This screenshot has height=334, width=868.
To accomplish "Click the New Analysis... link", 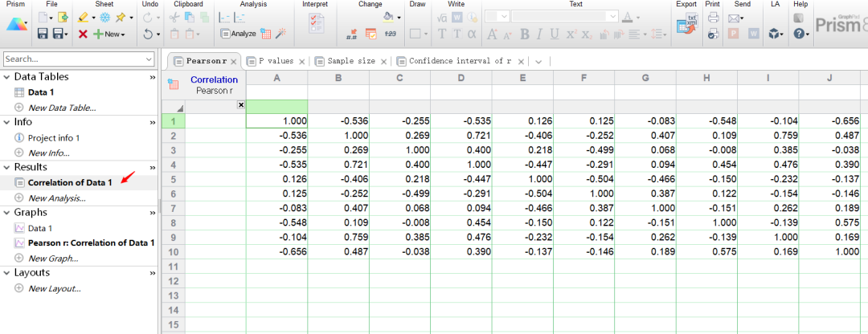I will 56,198.
